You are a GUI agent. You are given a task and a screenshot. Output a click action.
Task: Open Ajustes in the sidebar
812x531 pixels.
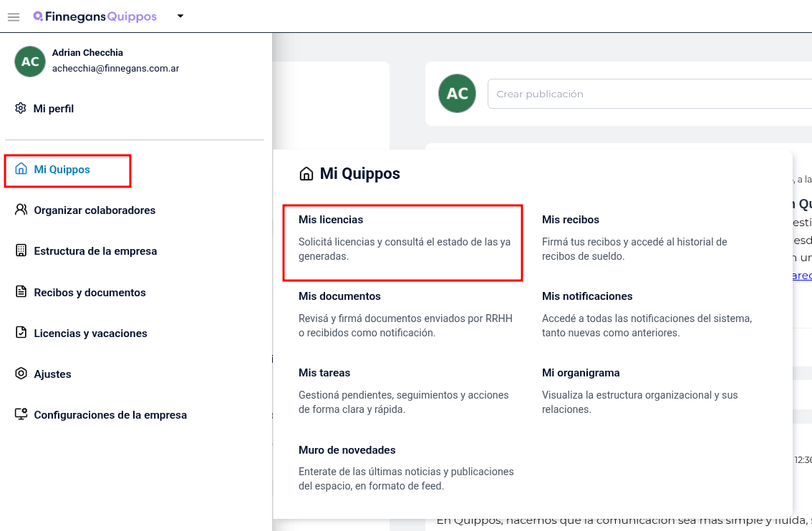52,374
